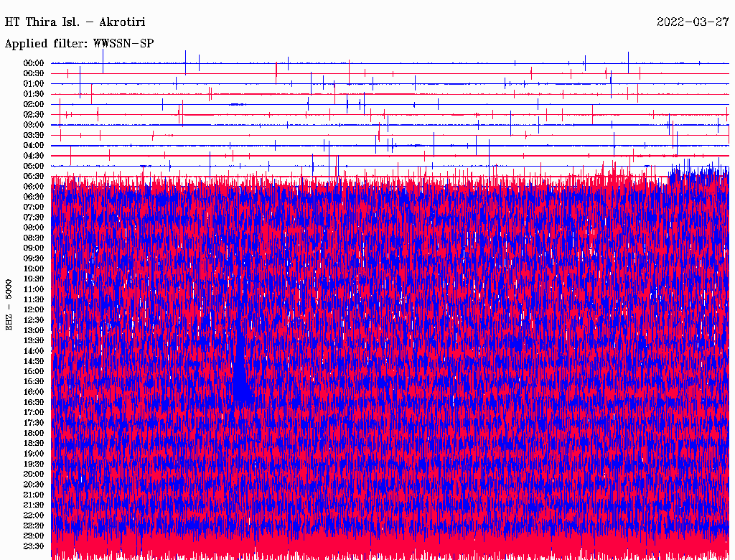Select the 02:30 time label
735x560 pixels.
coord(34,115)
